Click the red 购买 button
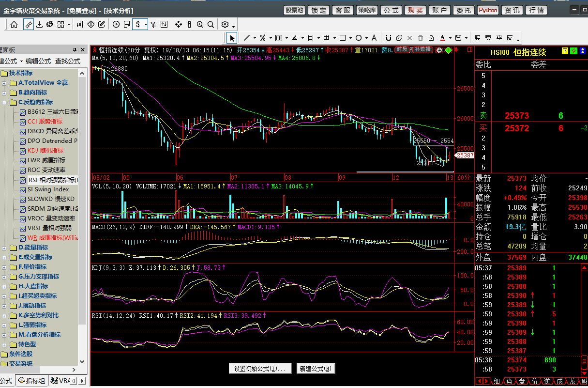The image size is (588, 388). coord(415,10)
